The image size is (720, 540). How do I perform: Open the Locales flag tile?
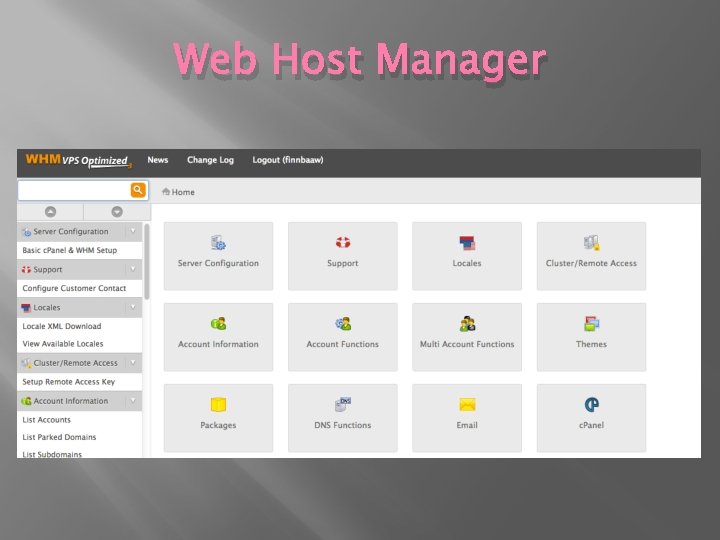467,256
